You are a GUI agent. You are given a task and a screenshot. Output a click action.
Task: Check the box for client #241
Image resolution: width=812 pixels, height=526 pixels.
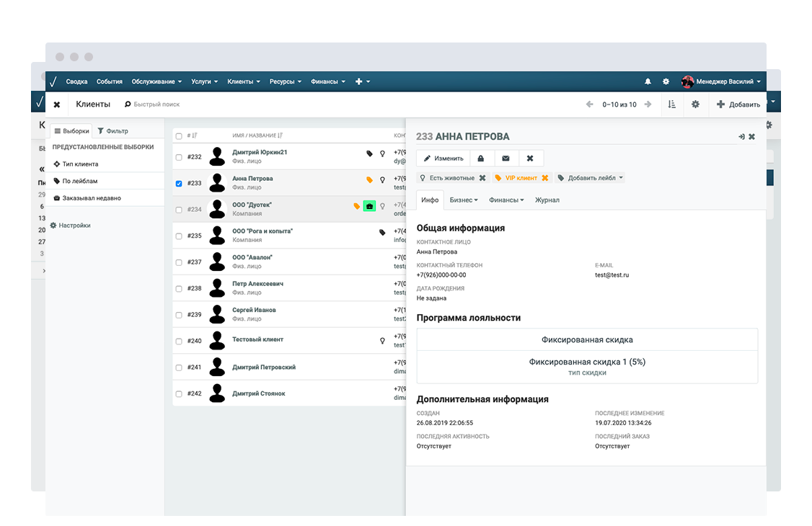179,367
